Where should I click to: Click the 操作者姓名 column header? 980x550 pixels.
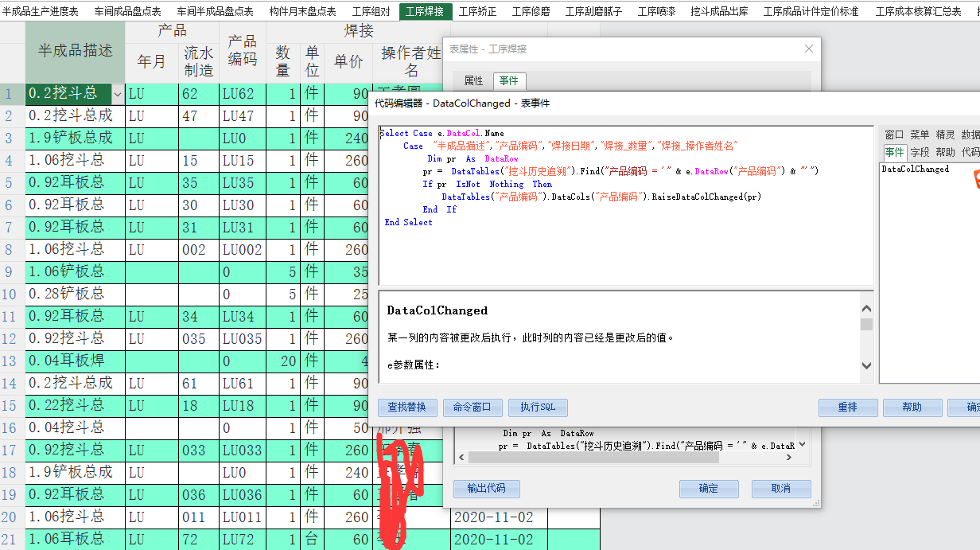pyautogui.click(x=411, y=61)
